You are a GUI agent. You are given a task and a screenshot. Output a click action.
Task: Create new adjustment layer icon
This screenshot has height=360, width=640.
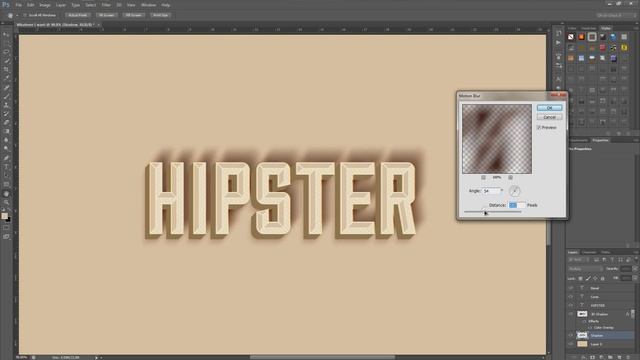click(x=601, y=357)
